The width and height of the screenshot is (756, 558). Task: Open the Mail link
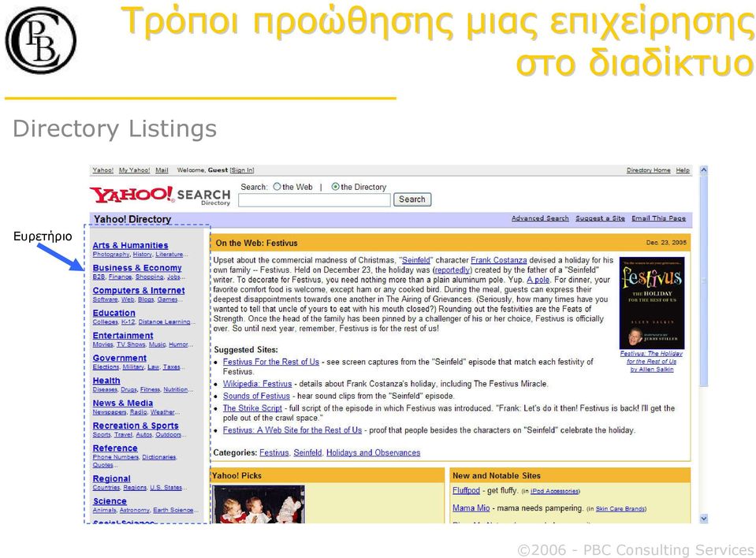pyautogui.click(x=162, y=170)
